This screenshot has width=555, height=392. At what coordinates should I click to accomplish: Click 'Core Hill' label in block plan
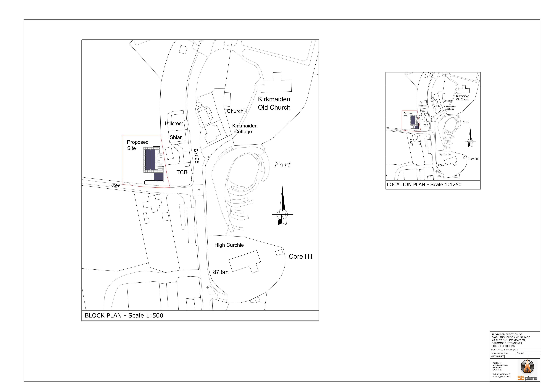301,256
